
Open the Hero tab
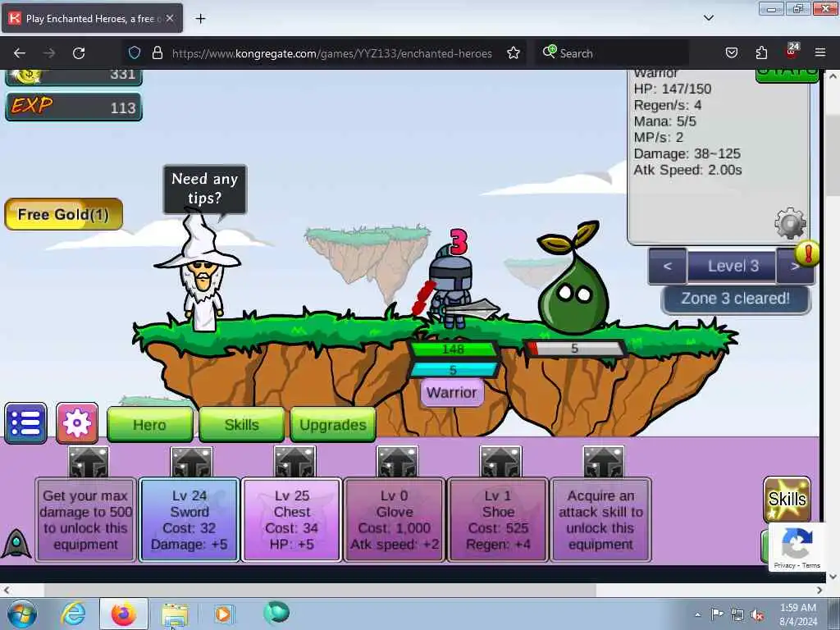[149, 425]
